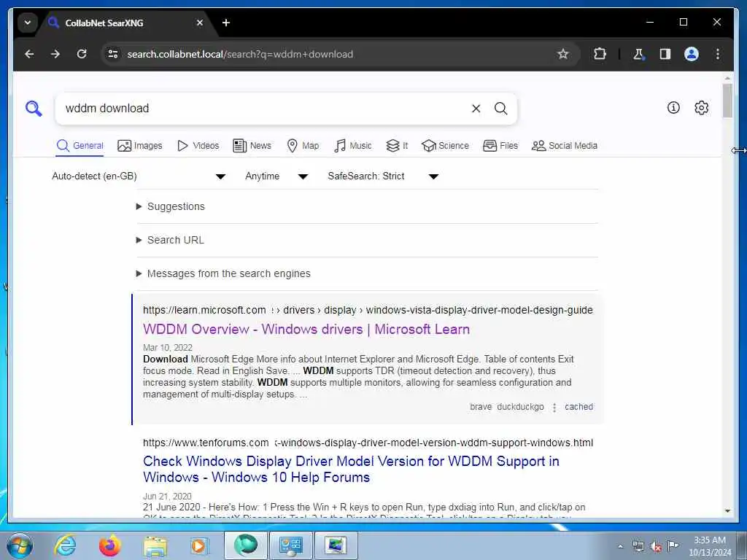The height and width of the screenshot is (560, 747).
Task: Click the brave engine label
Action: click(481, 407)
